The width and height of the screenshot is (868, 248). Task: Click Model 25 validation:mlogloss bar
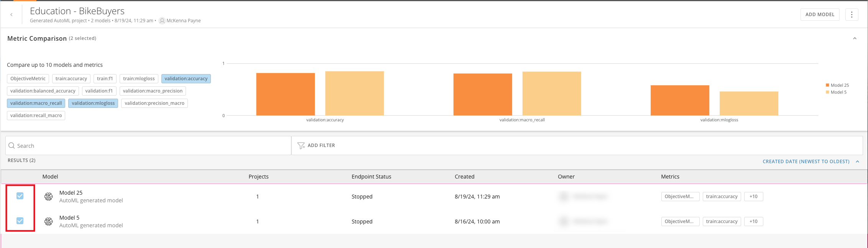pyautogui.click(x=680, y=101)
